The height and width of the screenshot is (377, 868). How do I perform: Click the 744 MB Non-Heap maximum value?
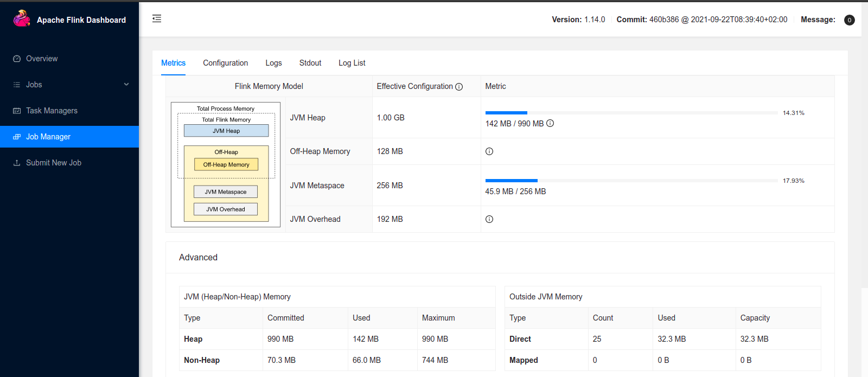(435, 360)
